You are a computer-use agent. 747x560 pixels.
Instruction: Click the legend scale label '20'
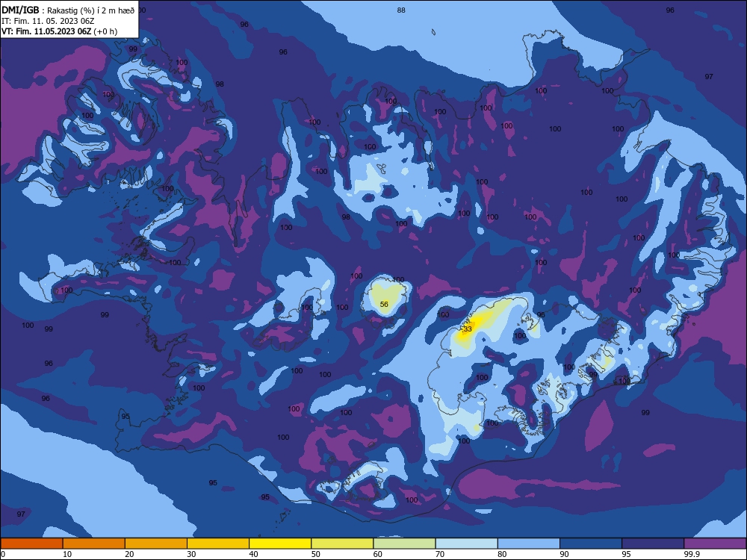[129, 554]
